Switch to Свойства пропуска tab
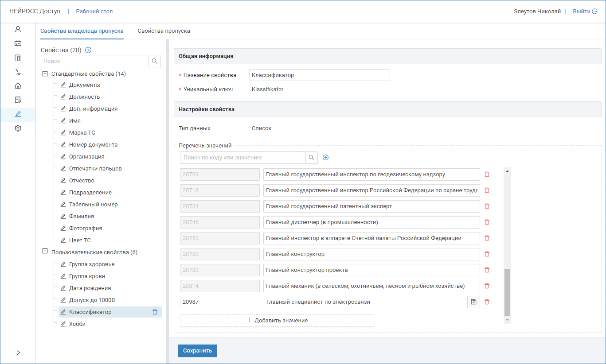 click(164, 31)
